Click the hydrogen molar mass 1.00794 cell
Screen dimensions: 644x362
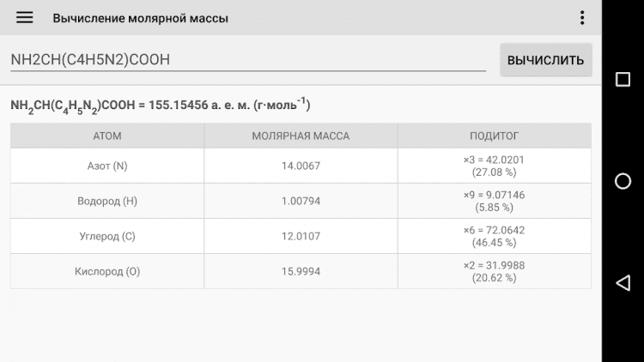coord(301,201)
